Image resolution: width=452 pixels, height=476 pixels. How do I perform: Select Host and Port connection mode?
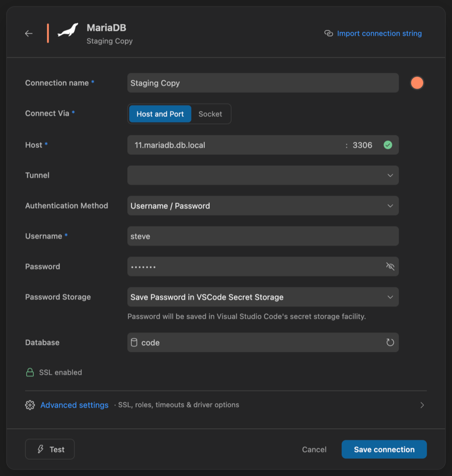[160, 114]
